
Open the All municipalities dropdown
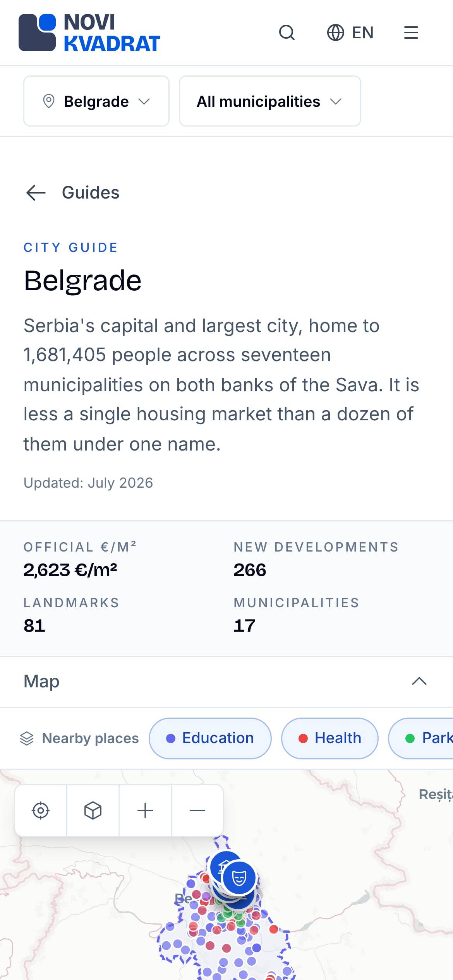click(x=270, y=101)
